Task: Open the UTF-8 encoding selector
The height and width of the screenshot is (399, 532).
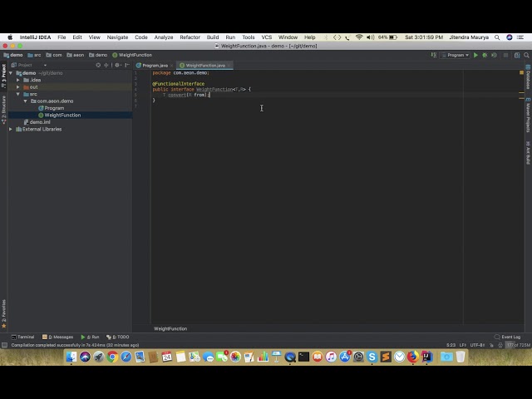Action: (x=477, y=345)
